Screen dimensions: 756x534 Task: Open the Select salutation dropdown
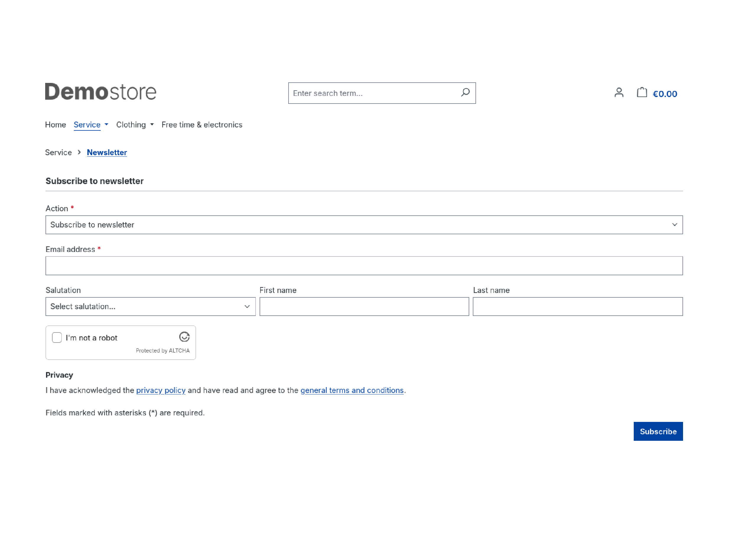pos(151,306)
